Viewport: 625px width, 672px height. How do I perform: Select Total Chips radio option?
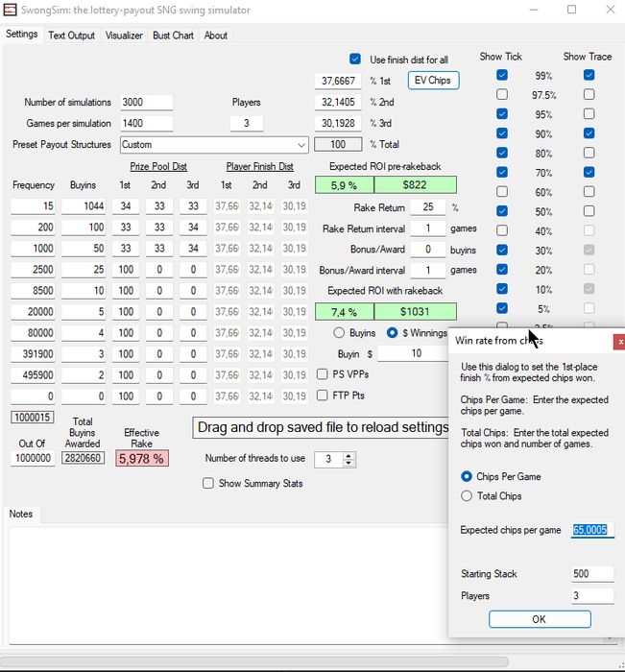(x=467, y=496)
